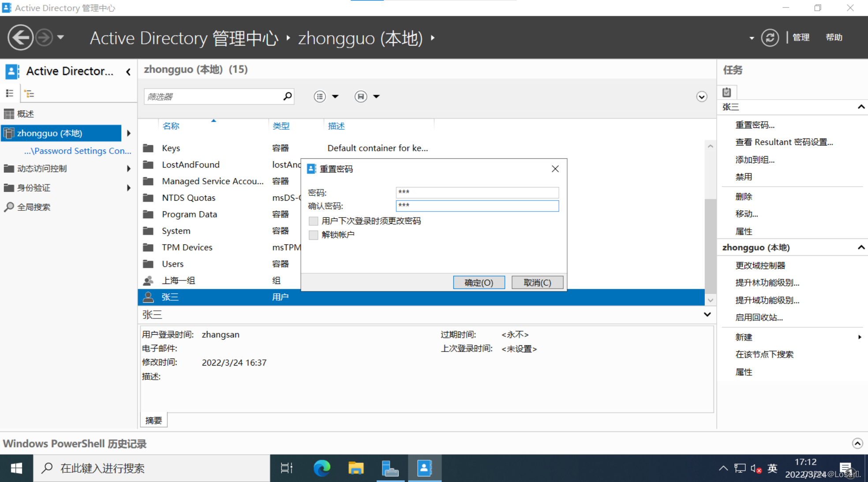Expand the PowerShell history panel

(857, 443)
